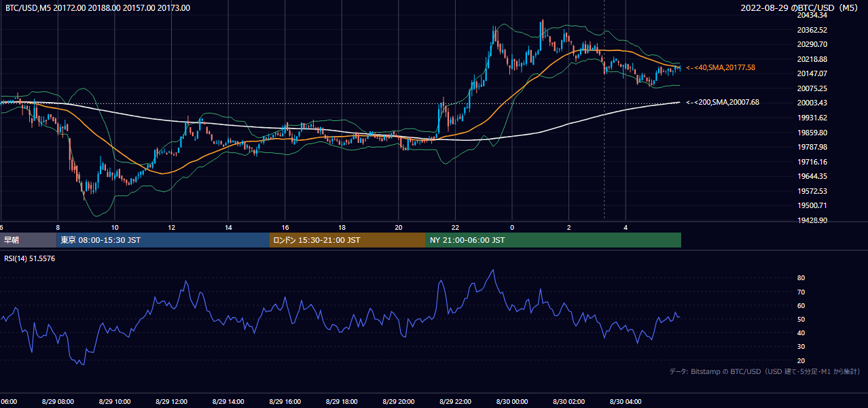Select the 200 SMA 20007.68 label
868x408 pixels.
(x=723, y=102)
